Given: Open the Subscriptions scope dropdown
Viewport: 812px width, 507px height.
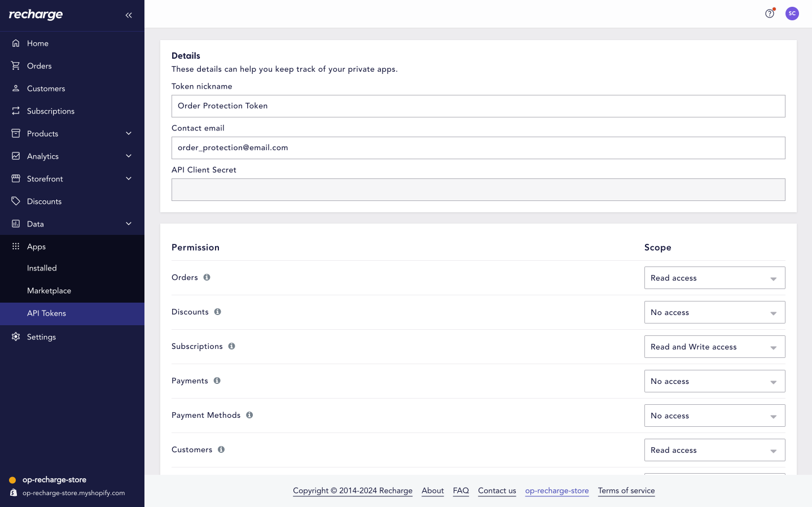Looking at the screenshot, I should 714,347.
